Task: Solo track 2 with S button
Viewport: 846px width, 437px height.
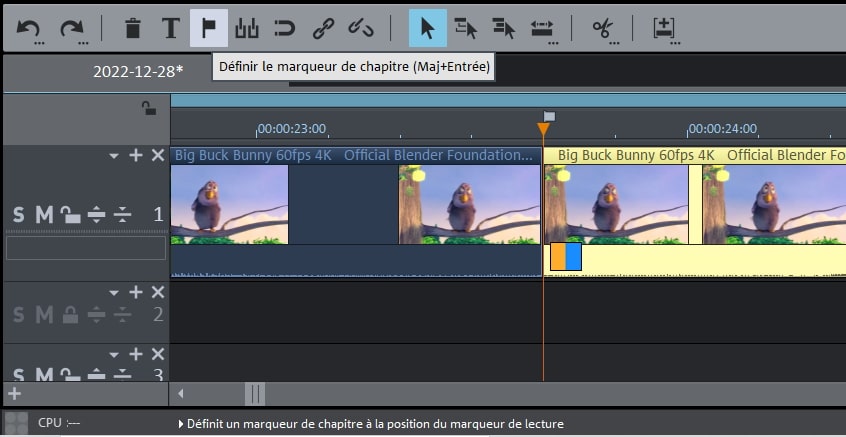Action: tap(18, 315)
